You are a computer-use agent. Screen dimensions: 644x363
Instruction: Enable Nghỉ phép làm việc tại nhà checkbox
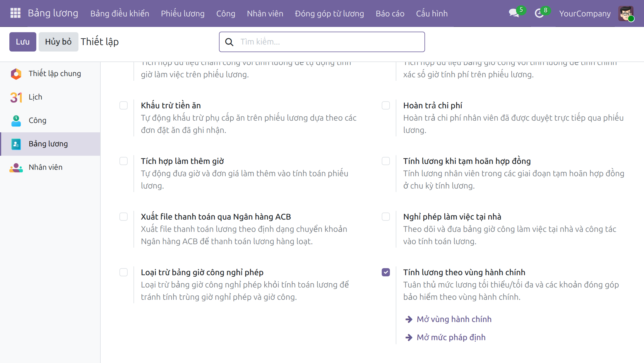[x=386, y=217]
